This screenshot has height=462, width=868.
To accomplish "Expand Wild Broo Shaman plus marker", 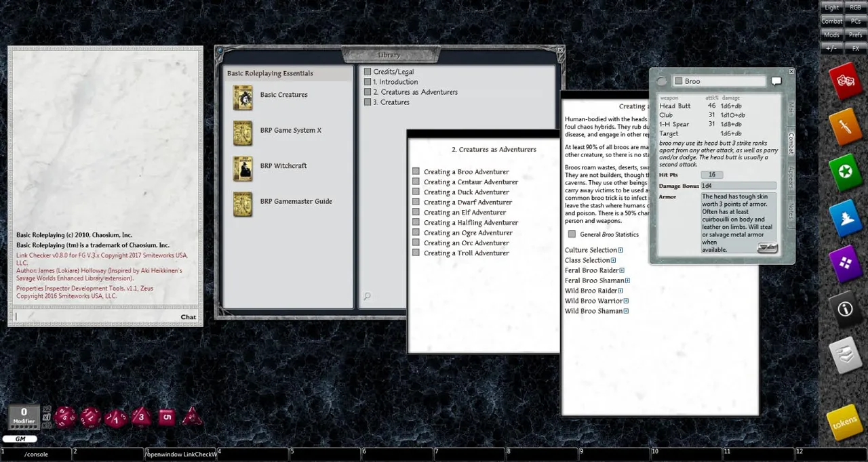I will click(x=626, y=312).
